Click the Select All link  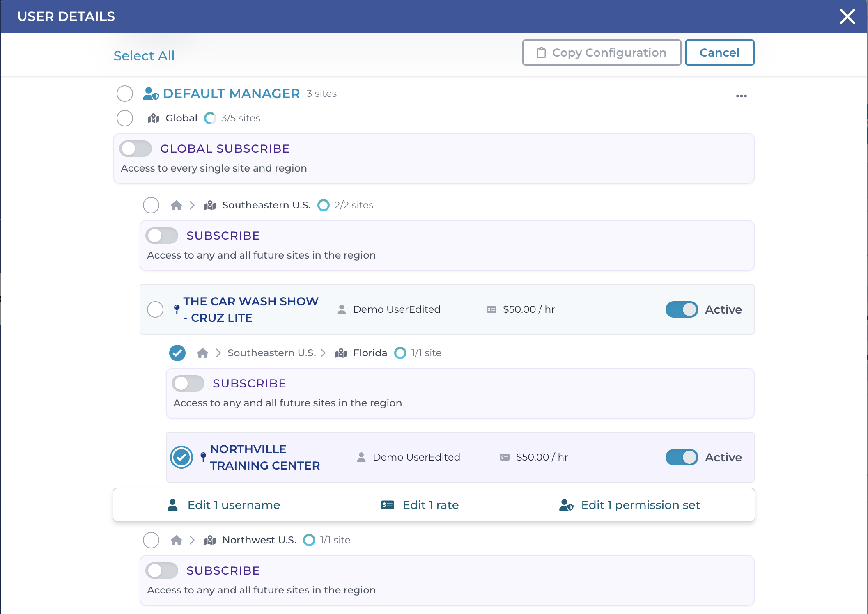[x=144, y=56]
